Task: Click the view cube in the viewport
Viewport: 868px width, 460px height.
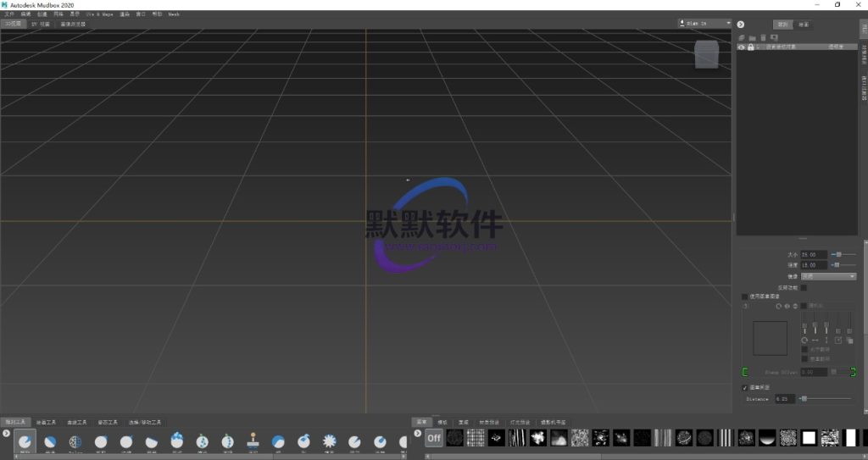Action: pos(706,55)
